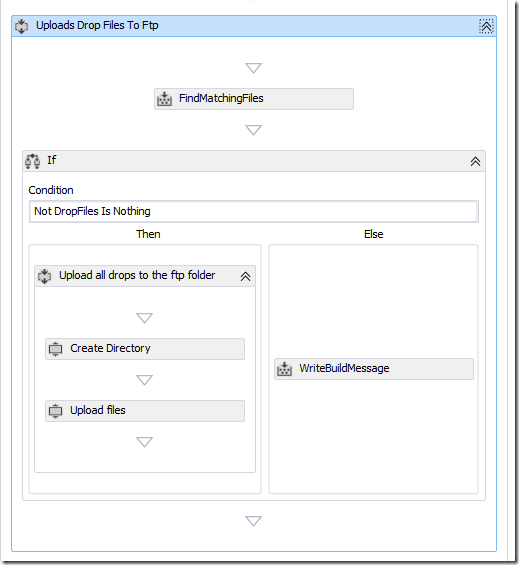
Task: Click the insertion arrow between FindMatchingFiles and If
Action: 253,130
